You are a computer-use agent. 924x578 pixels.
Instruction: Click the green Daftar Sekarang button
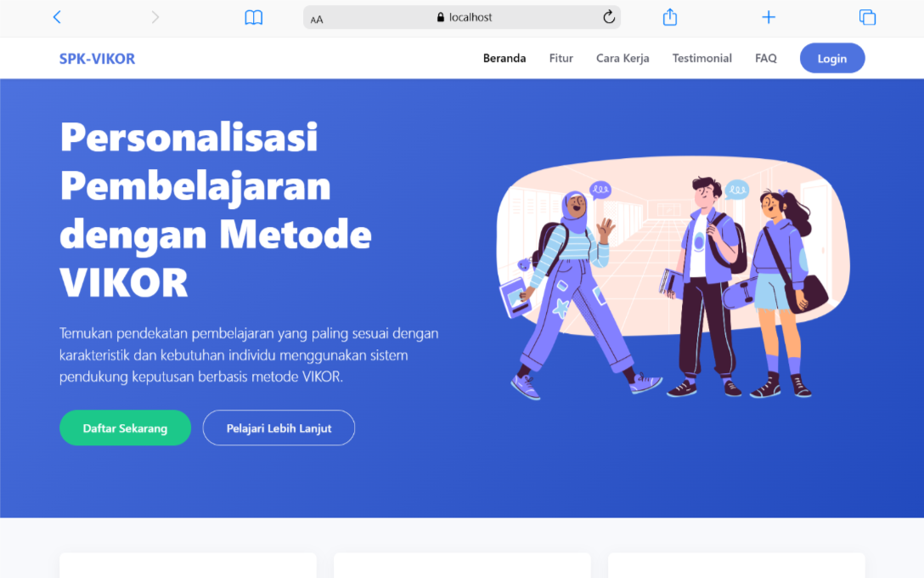coord(125,428)
